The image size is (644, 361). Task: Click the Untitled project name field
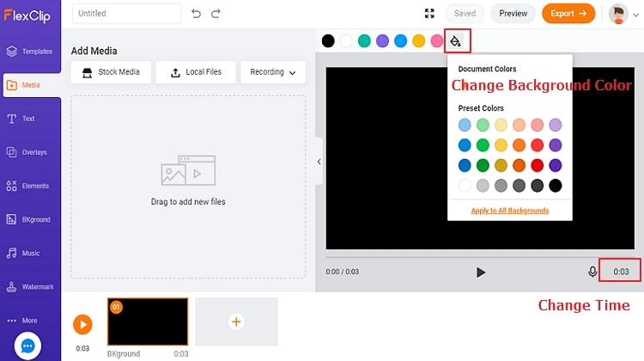click(x=126, y=14)
